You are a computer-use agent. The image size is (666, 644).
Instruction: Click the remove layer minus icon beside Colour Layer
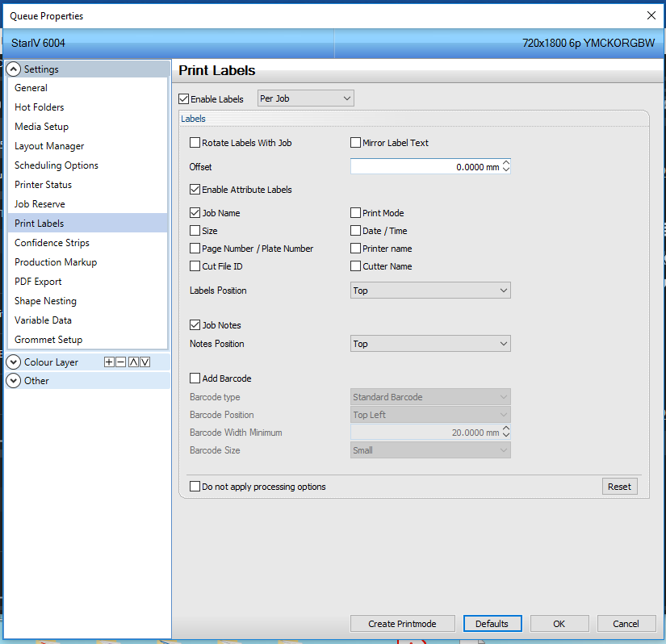pyautogui.click(x=120, y=362)
